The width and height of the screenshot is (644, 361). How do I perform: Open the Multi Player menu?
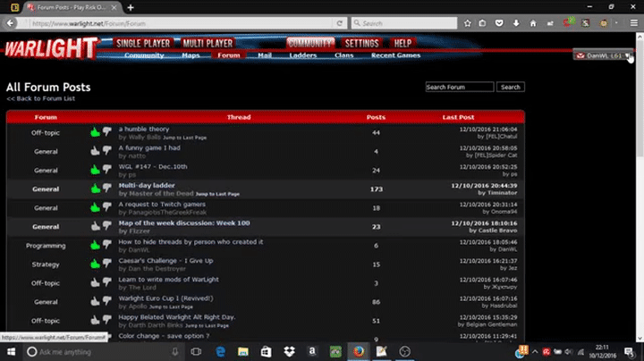point(207,43)
